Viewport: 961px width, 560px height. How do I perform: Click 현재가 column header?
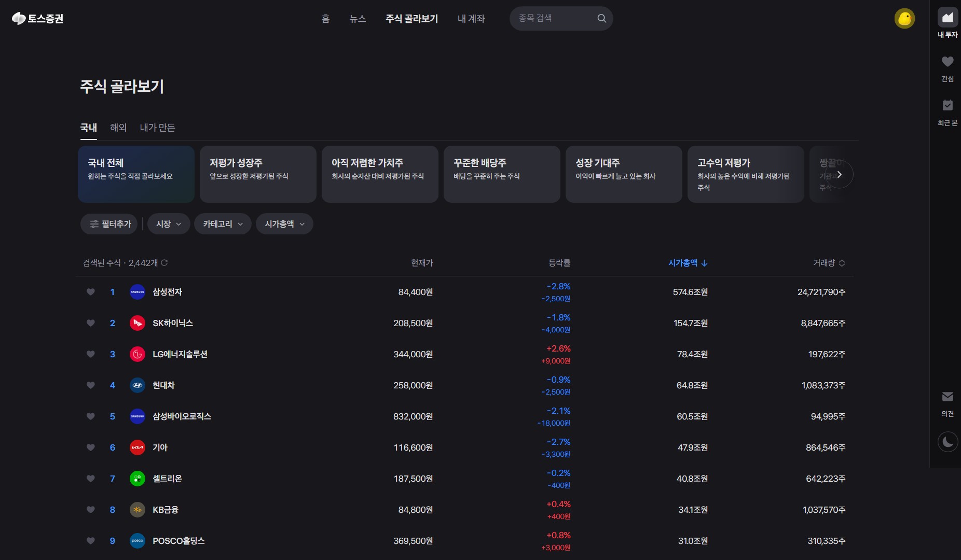point(422,263)
